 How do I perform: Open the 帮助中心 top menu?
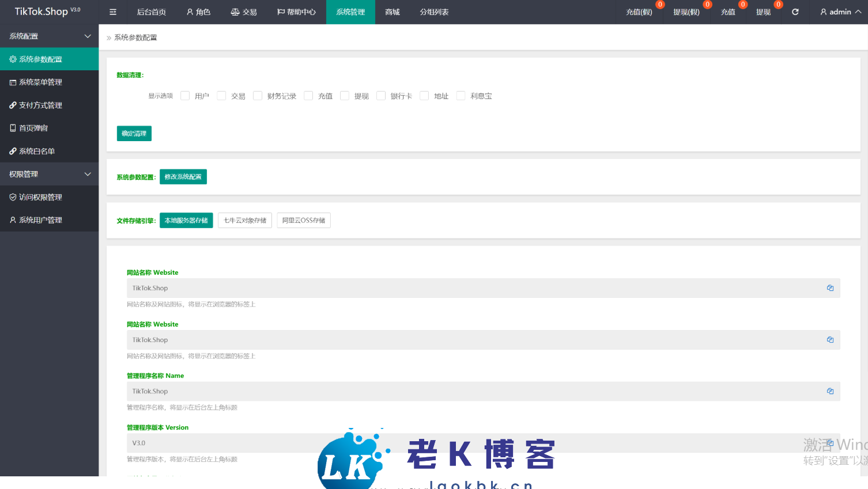[297, 12]
